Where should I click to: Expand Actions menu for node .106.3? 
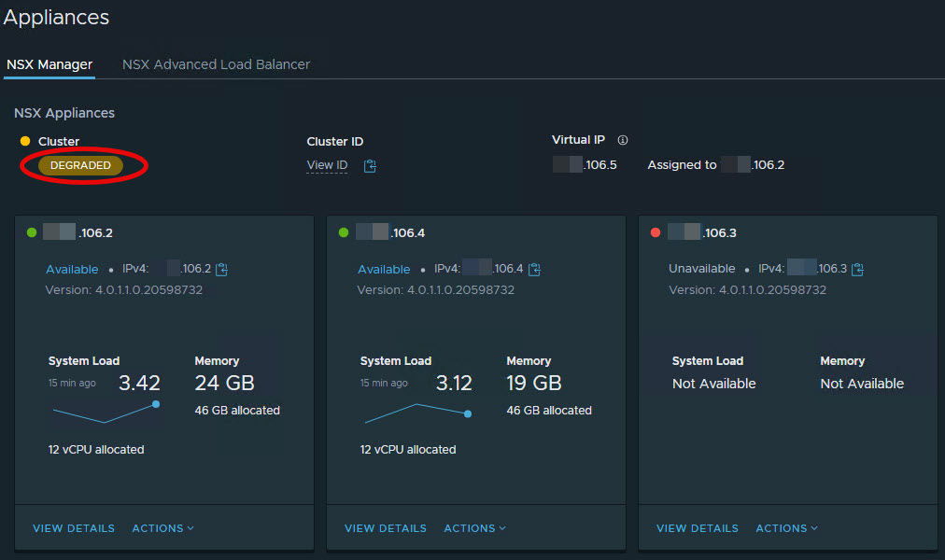(786, 528)
